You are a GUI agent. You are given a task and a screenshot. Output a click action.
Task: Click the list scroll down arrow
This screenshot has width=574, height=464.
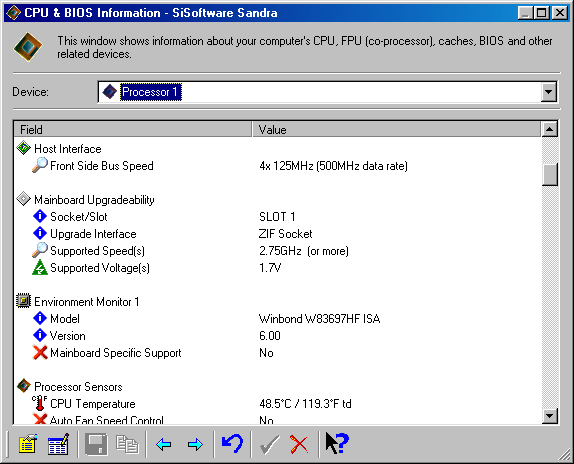click(x=549, y=416)
